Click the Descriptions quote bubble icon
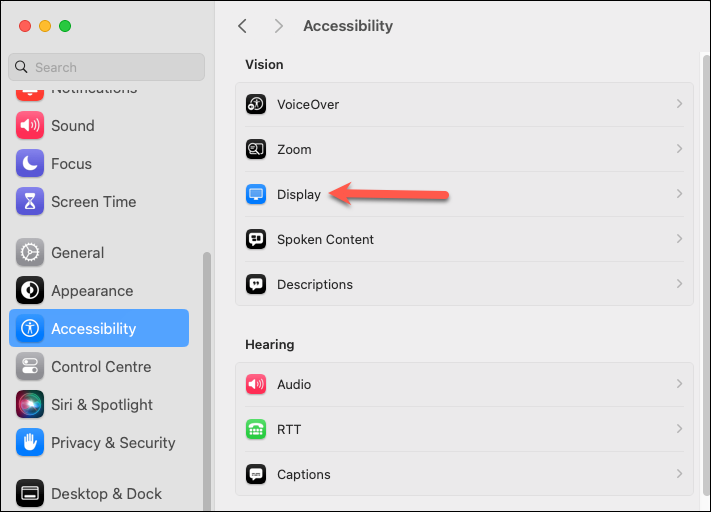Screen dimensions: 711x512 (x=256, y=284)
